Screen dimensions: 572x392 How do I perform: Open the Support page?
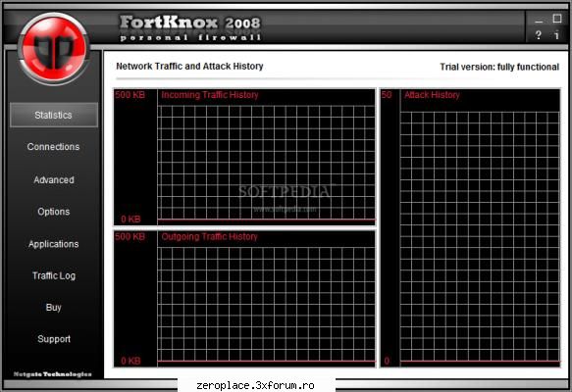tap(54, 339)
